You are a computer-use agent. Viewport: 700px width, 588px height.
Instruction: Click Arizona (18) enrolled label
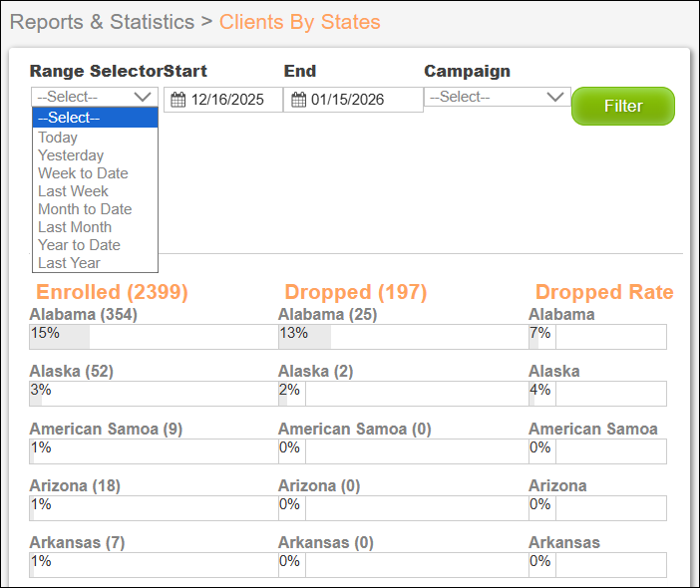[x=75, y=485]
